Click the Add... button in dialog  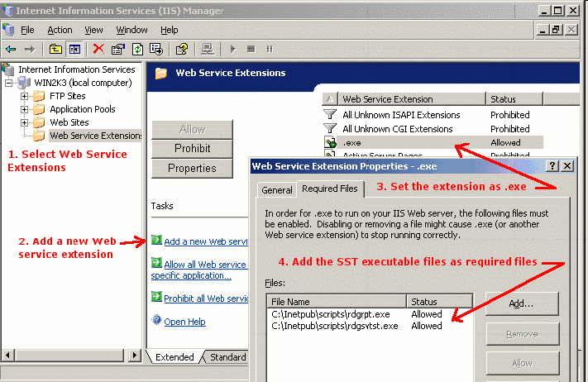pos(522,303)
